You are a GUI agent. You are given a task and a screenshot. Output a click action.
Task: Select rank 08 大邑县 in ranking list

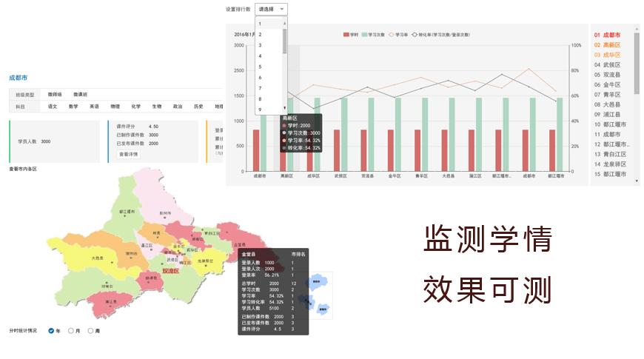[x=607, y=104]
